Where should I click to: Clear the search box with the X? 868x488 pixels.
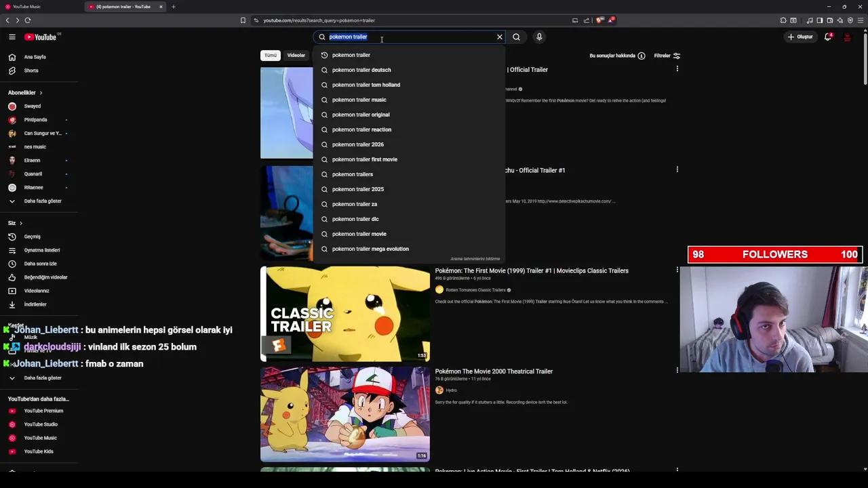click(500, 37)
